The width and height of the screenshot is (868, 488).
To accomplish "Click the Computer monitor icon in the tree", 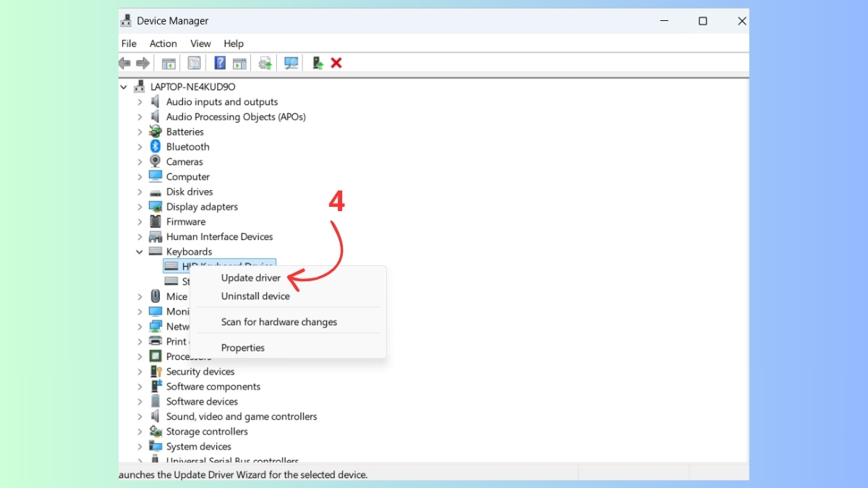I will (155, 176).
